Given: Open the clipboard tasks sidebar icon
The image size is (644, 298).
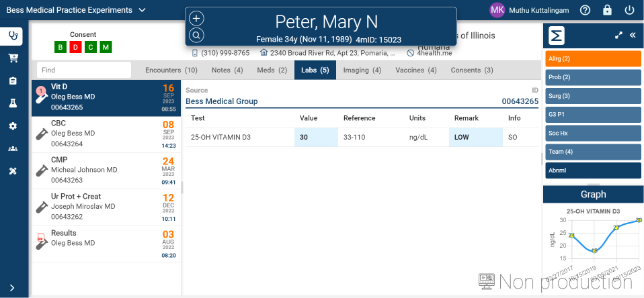Looking at the screenshot, I should (12, 81).
